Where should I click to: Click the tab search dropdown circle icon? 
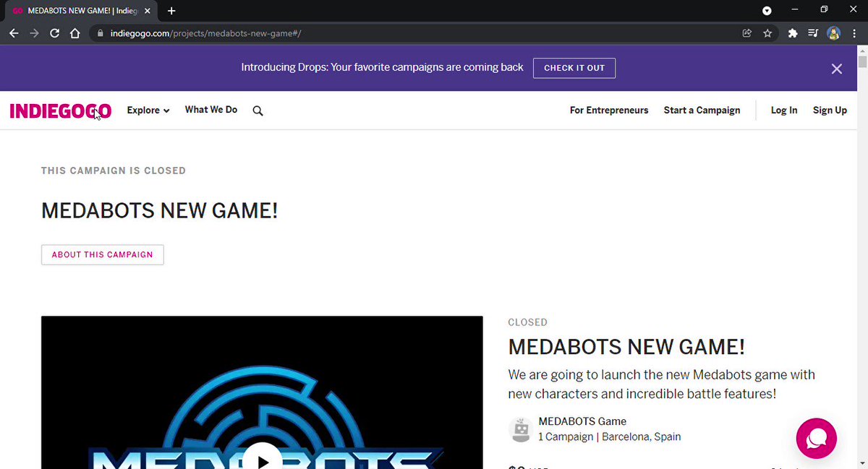(x=767, y=11)
